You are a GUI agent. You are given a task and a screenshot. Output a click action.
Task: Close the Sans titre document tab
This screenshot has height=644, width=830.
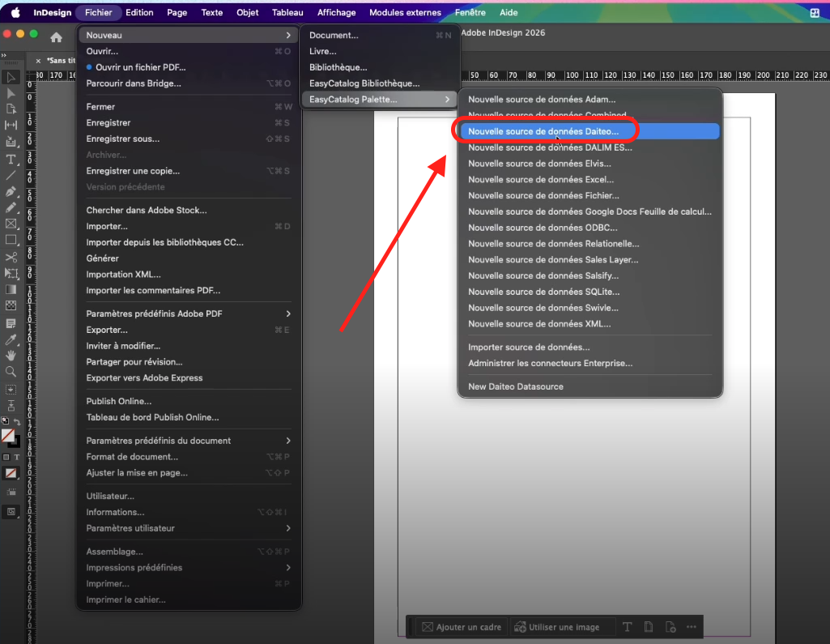[38, 61]
